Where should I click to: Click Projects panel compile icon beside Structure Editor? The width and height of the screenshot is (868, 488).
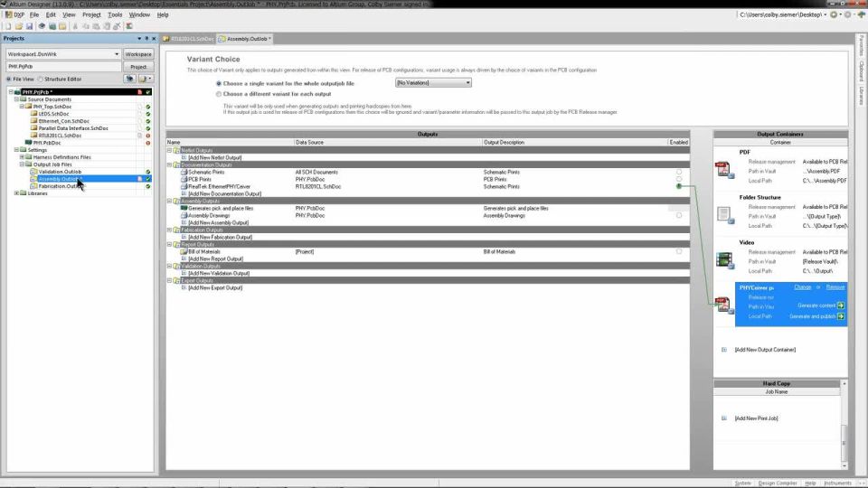(x=130, y=80)
